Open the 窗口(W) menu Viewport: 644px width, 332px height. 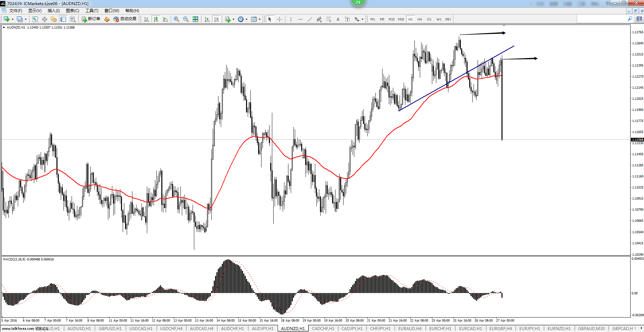tap(112, 11)
